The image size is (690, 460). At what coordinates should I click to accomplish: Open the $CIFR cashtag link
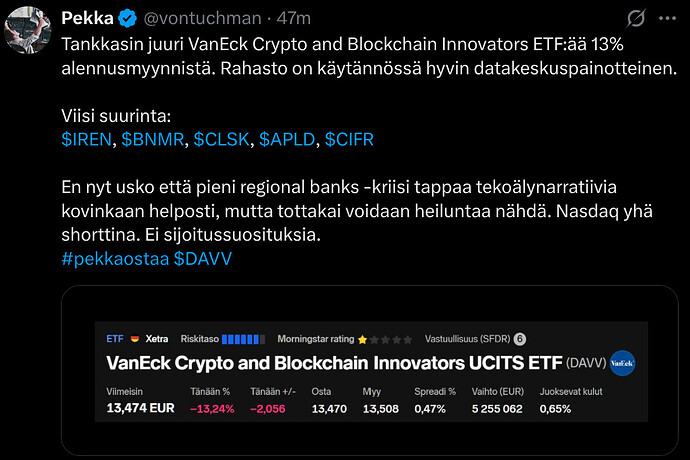350,139
